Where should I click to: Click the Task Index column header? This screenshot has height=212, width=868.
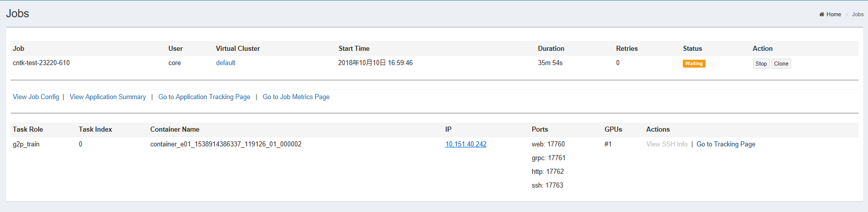tap(95, 129)
